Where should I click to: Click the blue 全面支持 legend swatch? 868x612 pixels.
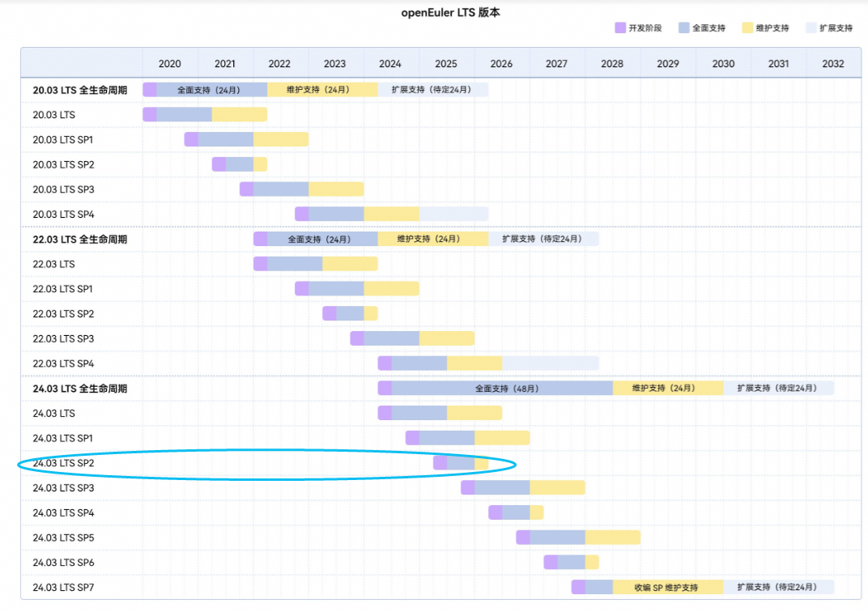click(x=684, y=28)
